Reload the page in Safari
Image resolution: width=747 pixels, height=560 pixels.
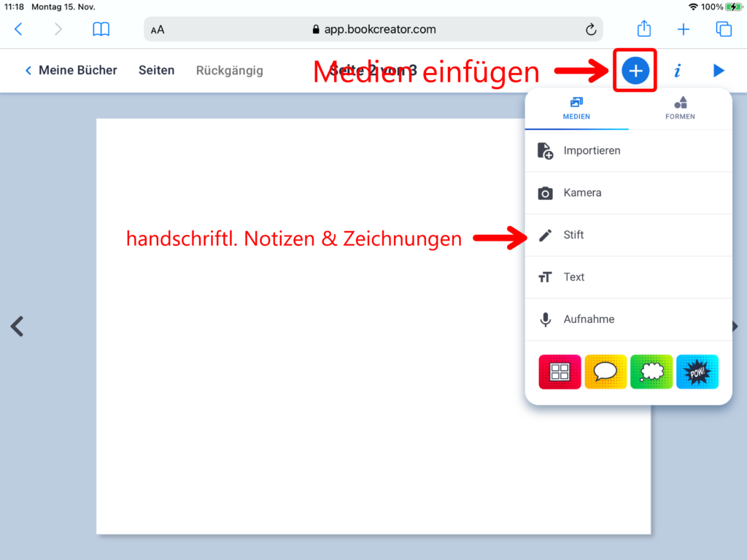click(591, 30)
